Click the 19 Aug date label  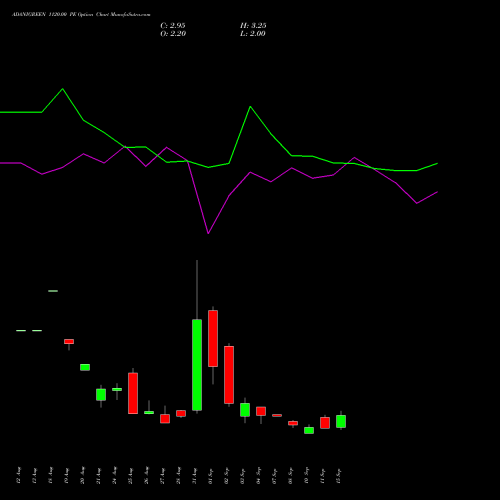click(x=66, y=475)
